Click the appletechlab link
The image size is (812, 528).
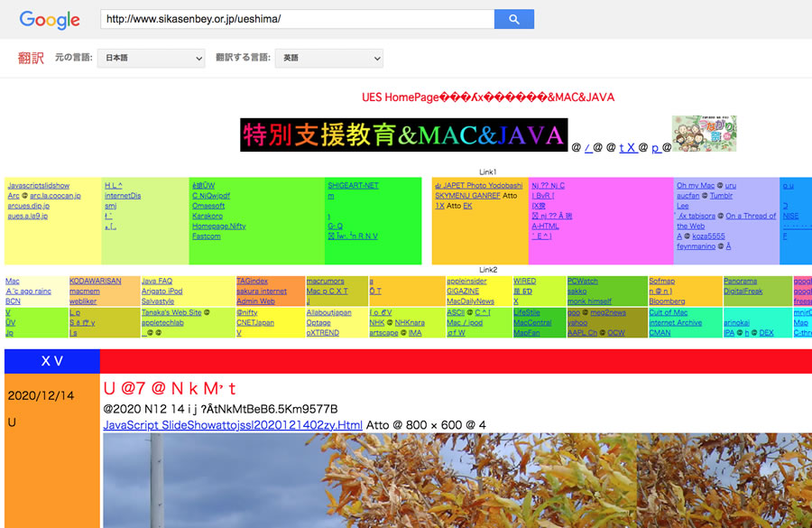pyautogui.click(x=162, y=322)
